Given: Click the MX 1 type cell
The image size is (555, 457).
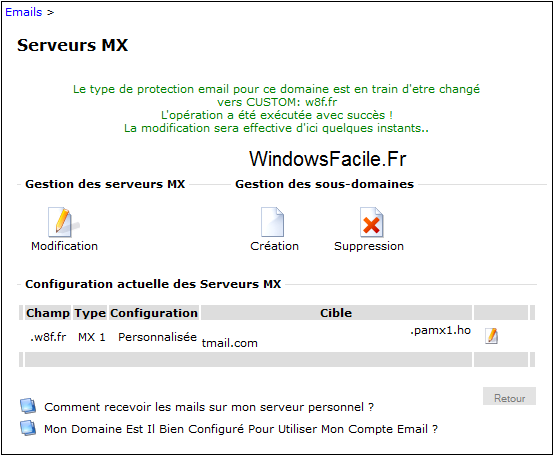Looking at the screenshot, I should tap(92, 337).
